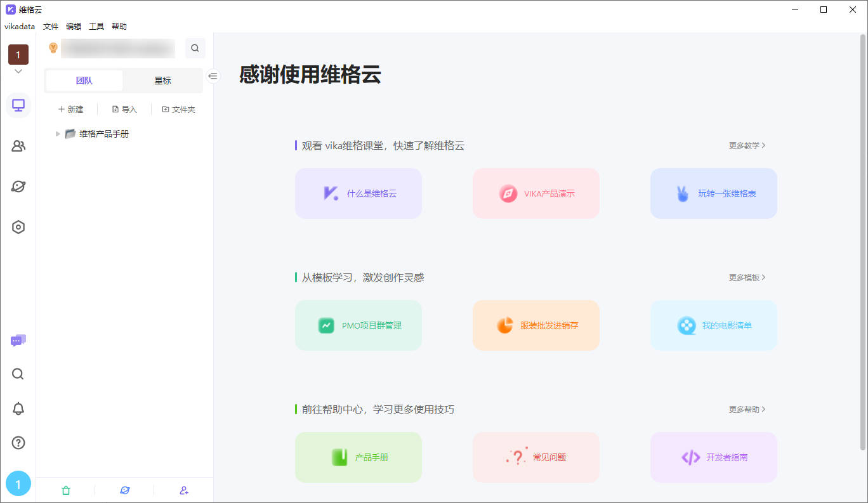Click the space name lightbulb icon
The height and width of the screenshot is (503, 868).
tap(53, 48)
